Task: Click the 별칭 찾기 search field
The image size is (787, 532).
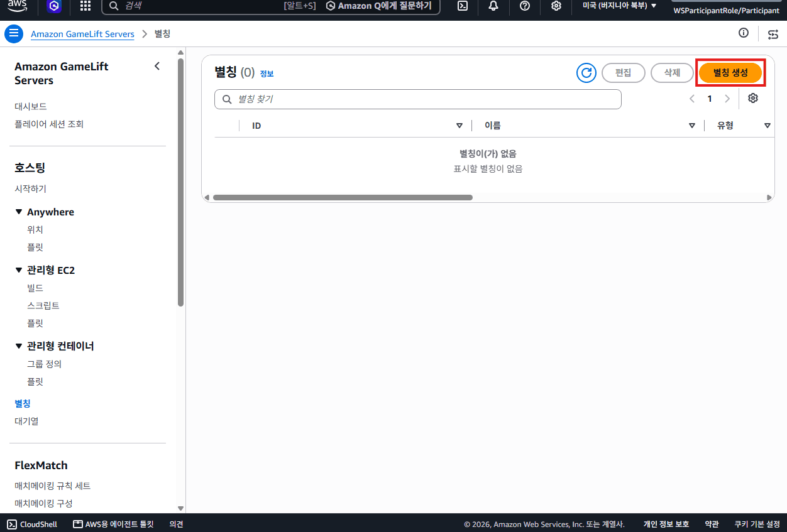Action: pos(418,99)
